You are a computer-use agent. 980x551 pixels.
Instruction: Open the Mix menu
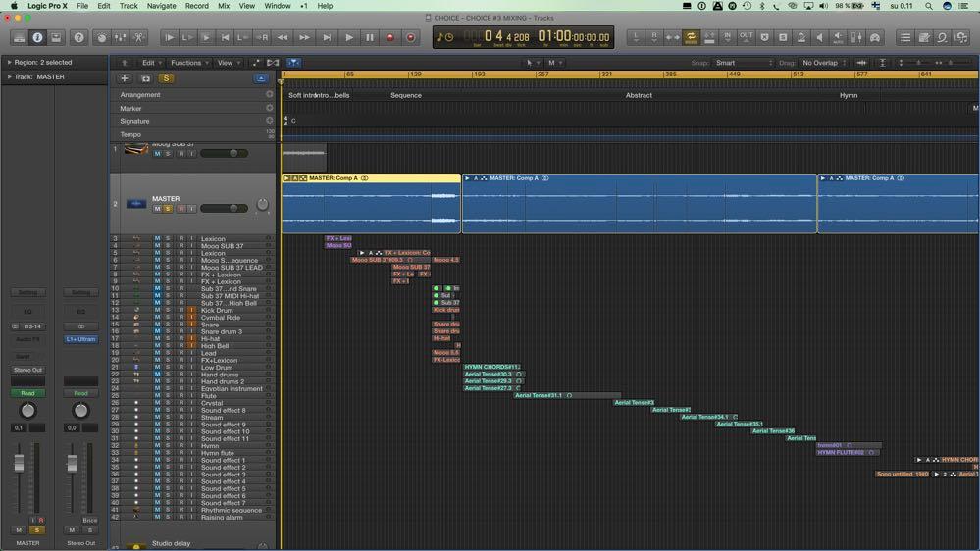coord(224,6)
